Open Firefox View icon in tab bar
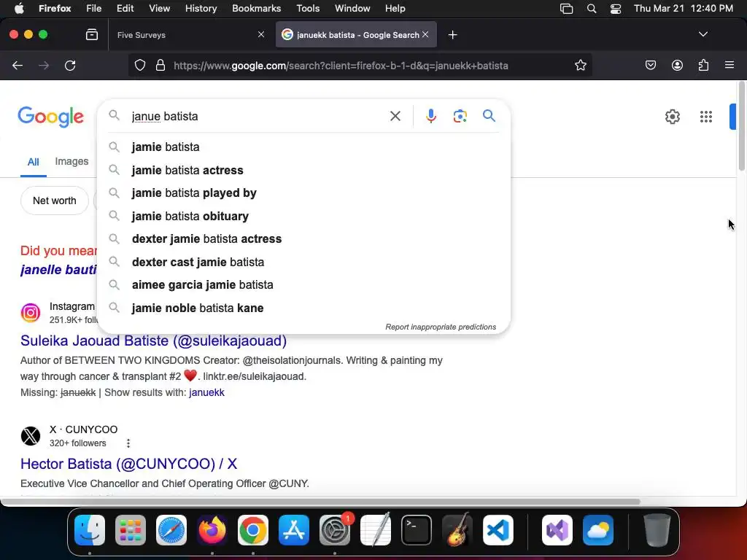Screen dimensions: 747x560 coord(92,35)
